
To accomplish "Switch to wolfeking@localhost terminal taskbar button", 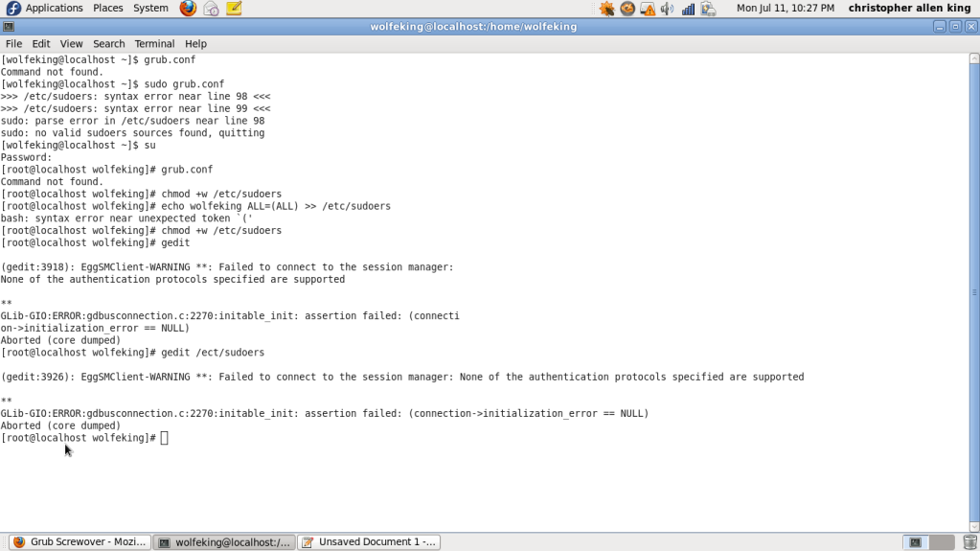I will coord(224,541).
